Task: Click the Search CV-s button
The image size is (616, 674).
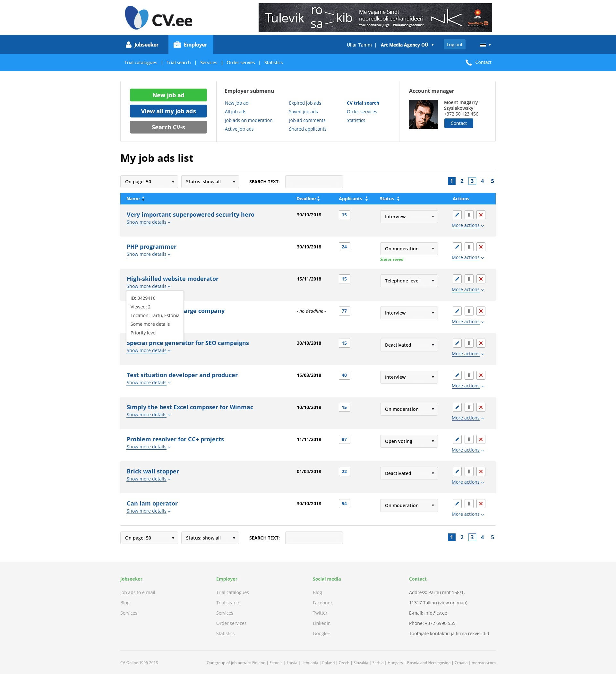Action: point(168,127)
